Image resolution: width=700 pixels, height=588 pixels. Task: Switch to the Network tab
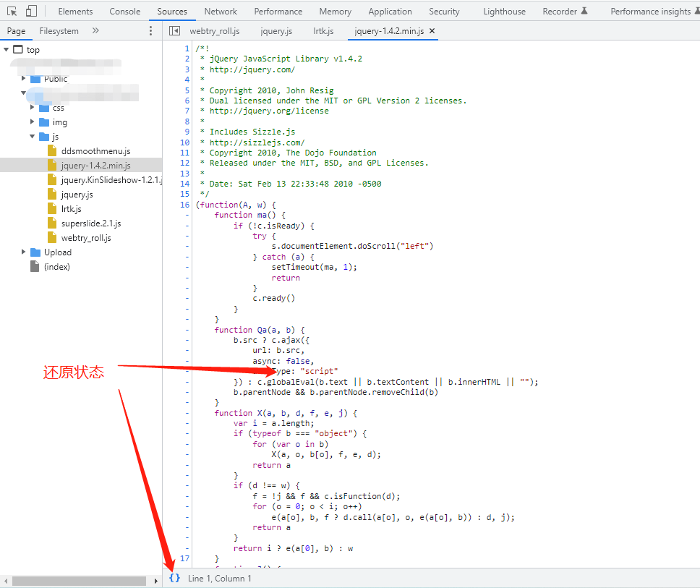(221, 12)
